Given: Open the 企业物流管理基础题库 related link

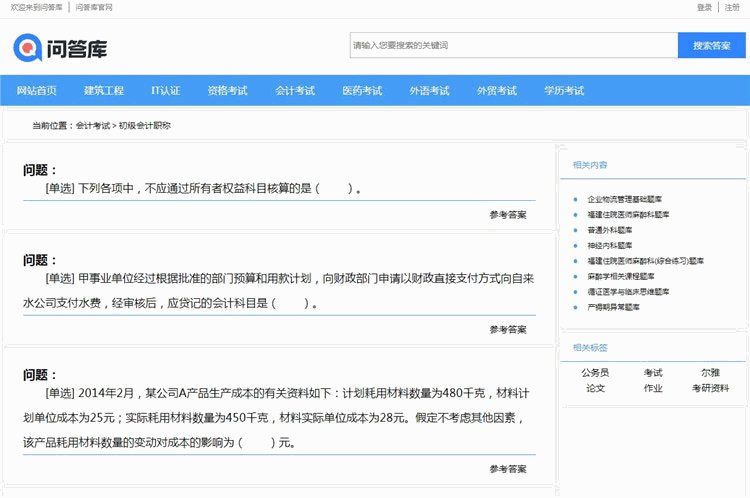Looking at the screenshot, I should [x=625, y=199].
